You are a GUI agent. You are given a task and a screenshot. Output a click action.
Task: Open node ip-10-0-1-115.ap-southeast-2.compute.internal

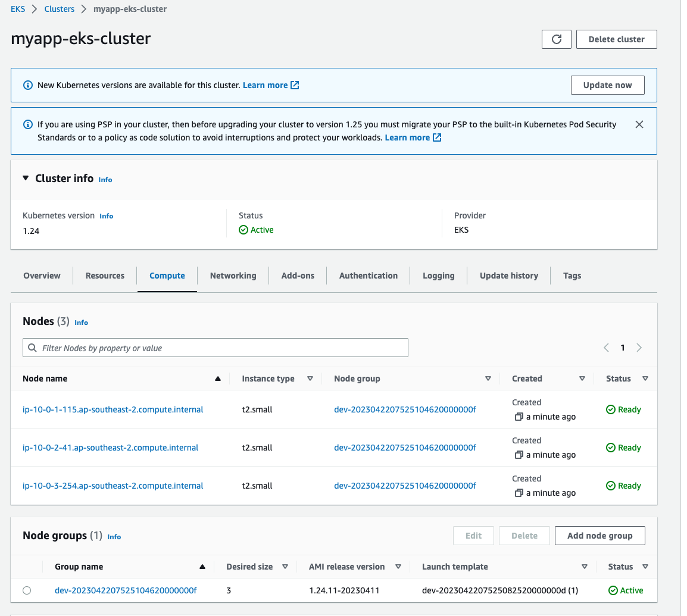click(x=113, y=409)
